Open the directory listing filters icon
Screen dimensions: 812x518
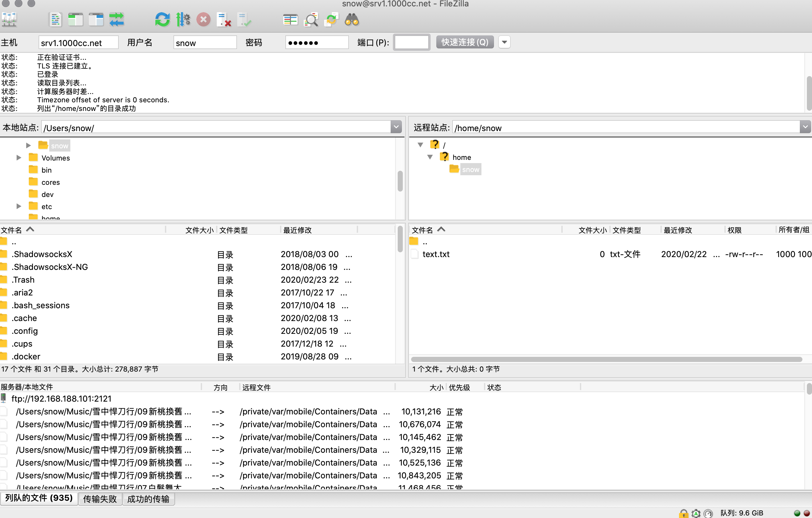(x=290, y=20)
